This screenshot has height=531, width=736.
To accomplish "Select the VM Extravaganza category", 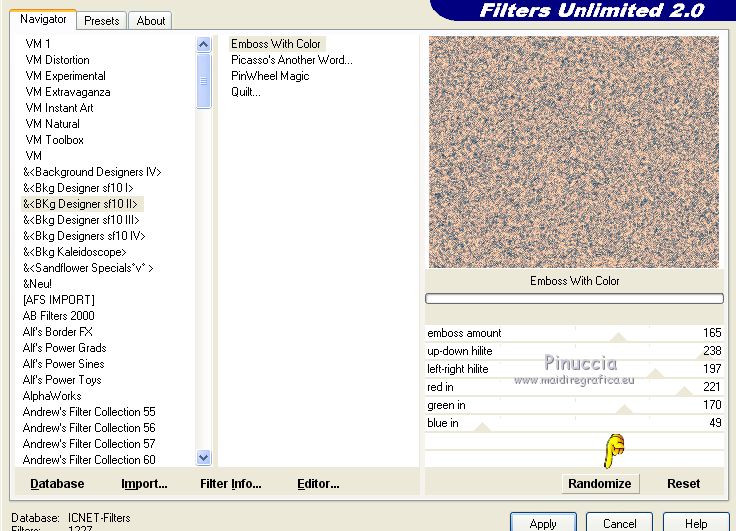I will coord(68,92).
